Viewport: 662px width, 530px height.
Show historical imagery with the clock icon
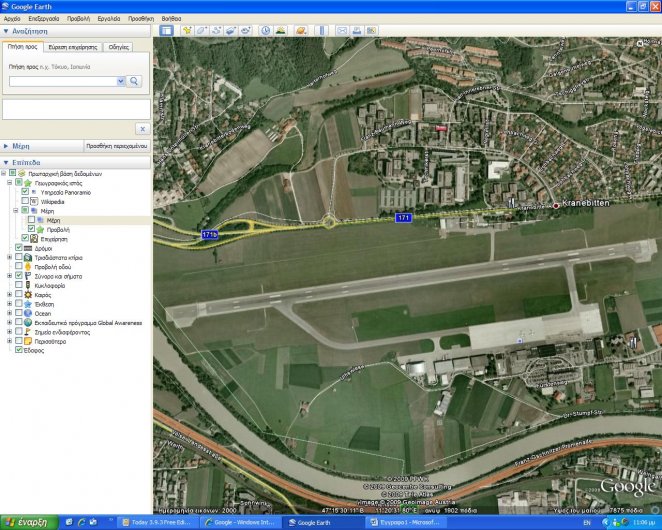[266, 30]
